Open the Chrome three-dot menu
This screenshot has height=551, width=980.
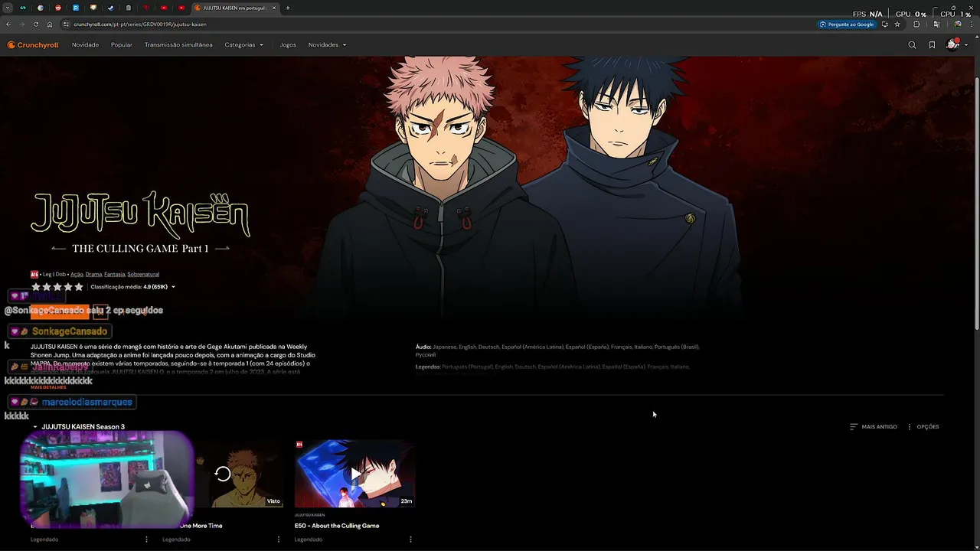971,24
